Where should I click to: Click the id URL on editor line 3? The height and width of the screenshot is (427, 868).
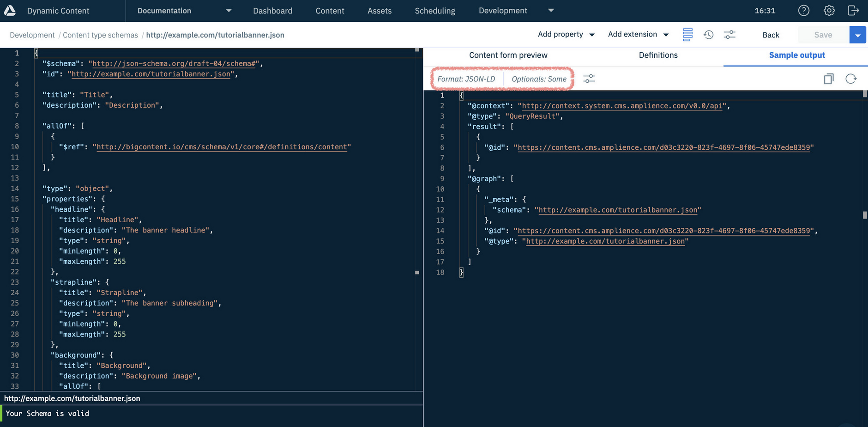click(151, 74)
